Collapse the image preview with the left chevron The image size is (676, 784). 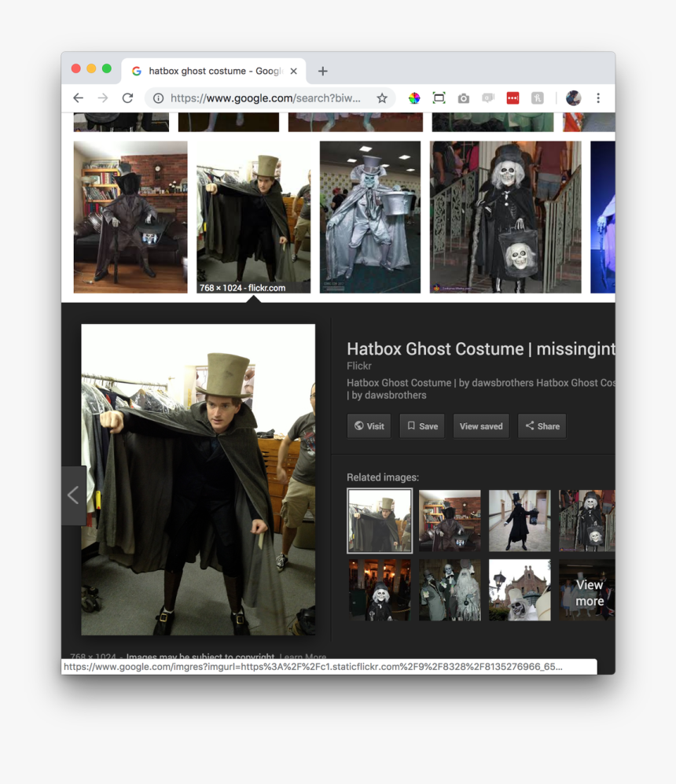[x=73, y=495]
